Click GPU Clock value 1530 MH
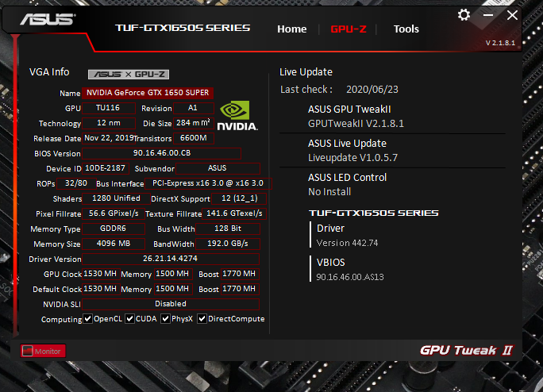 [x=101, y=274]
